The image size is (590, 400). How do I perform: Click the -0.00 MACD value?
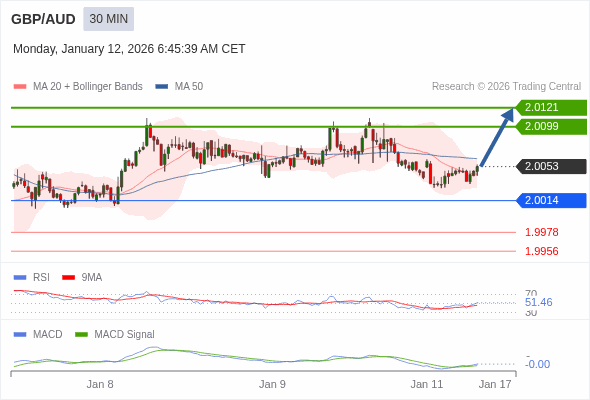pyautogui.click(x=537, y=364)
